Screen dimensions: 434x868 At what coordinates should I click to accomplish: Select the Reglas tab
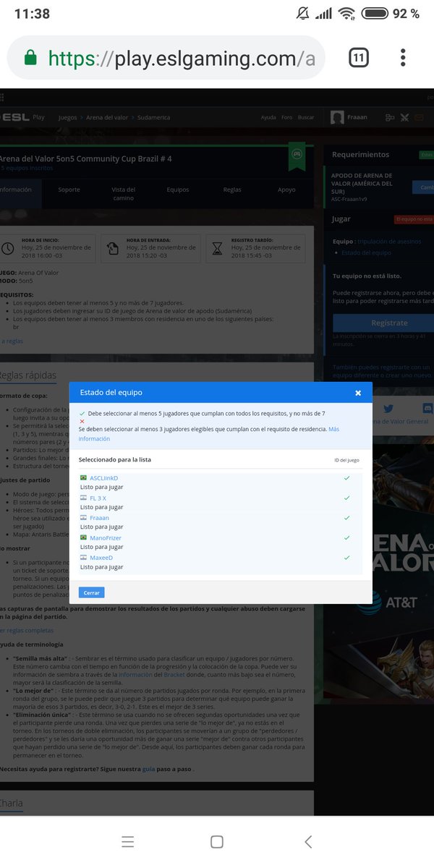[232, 190]
